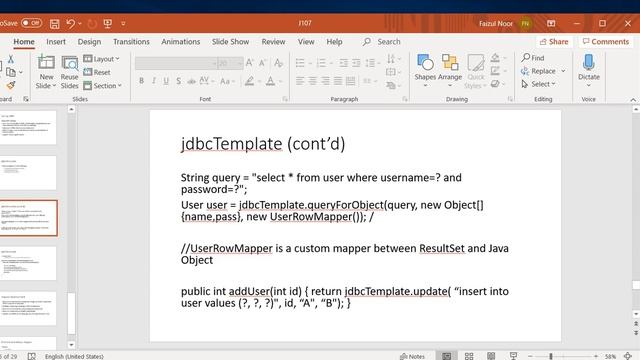The height and width of the screenshot is (360, 640).
Task: Switch to Reading View icon
Action: point(491,356)
